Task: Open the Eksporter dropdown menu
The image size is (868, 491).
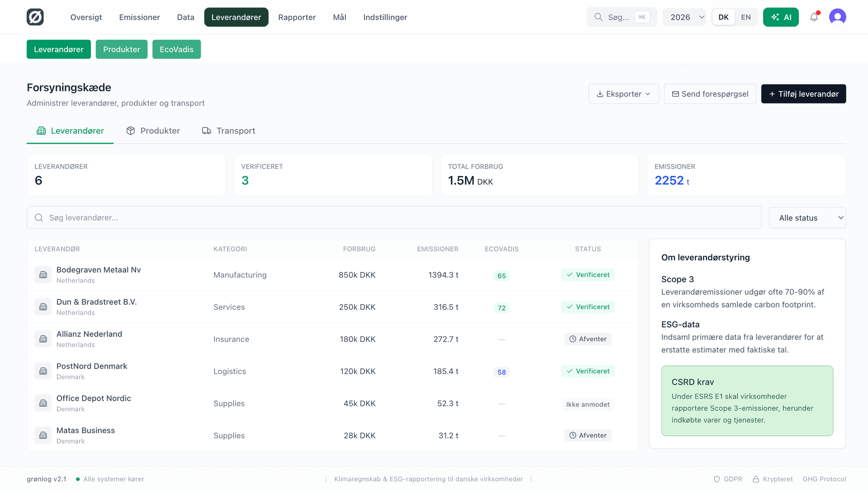Action: coord(623,94)
